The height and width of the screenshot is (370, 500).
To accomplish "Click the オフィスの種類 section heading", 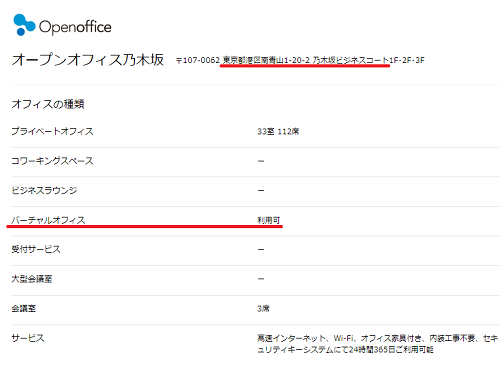I will tap(48, 104).
